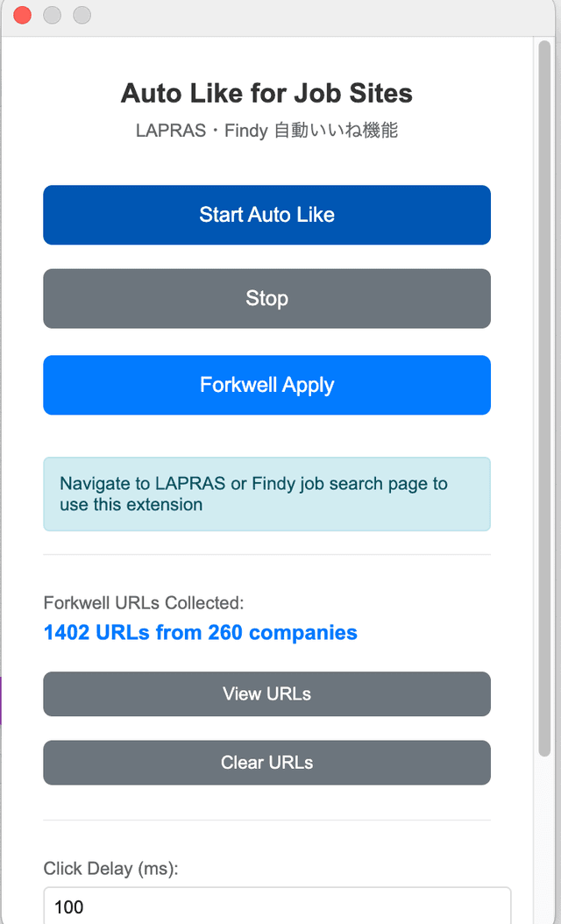This screenshot has height=924, width=561.
Task: Close the popup with the red button
Action: [x=23, y=15]
